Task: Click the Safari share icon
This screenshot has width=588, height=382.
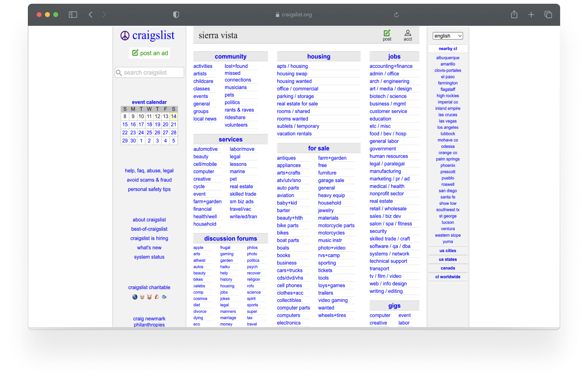Action: click(514, 14)
